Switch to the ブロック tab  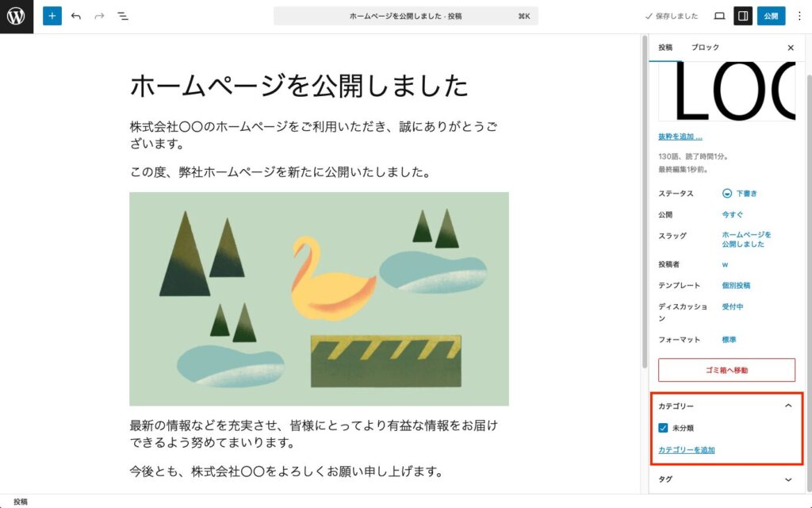(x=705, y=48)
